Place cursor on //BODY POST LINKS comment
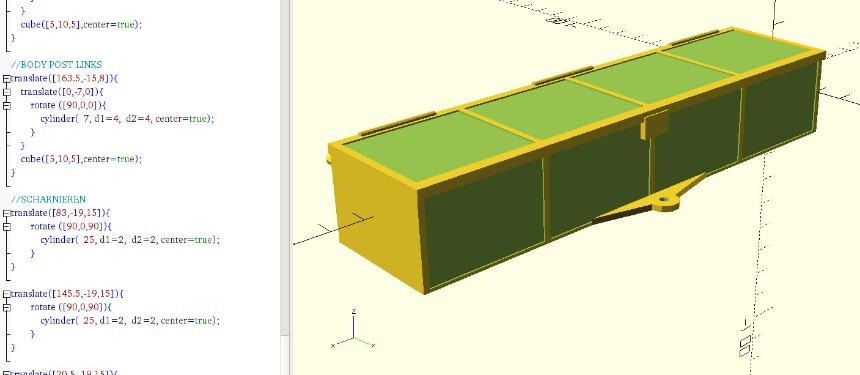The width and height of the screenshot is (860, 375). point(56,65)
